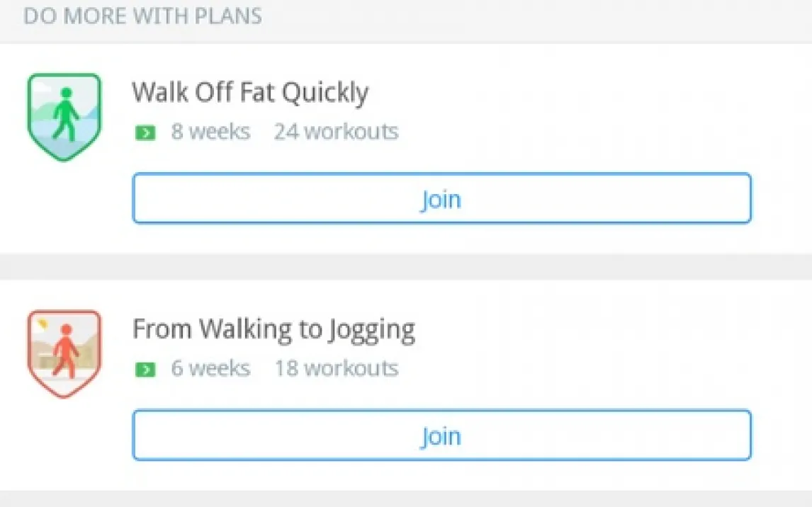Join the From Walking to Jogging plan
Screen dimensions: 812x507
pos(441,435)
